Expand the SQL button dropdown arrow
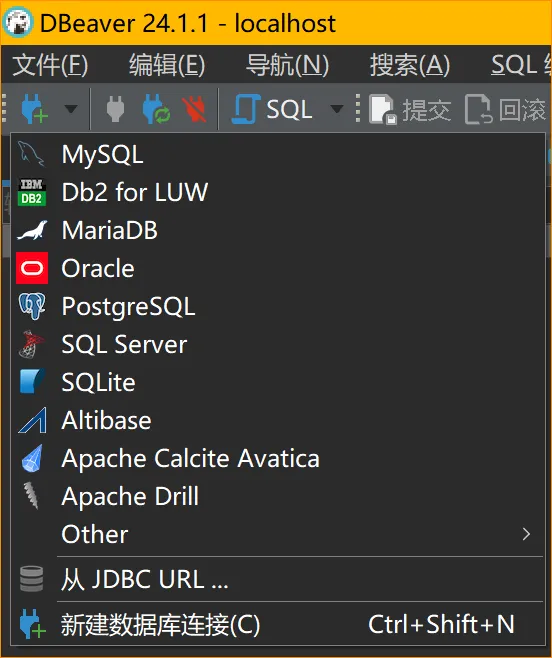552x658 pixels. 336,109
